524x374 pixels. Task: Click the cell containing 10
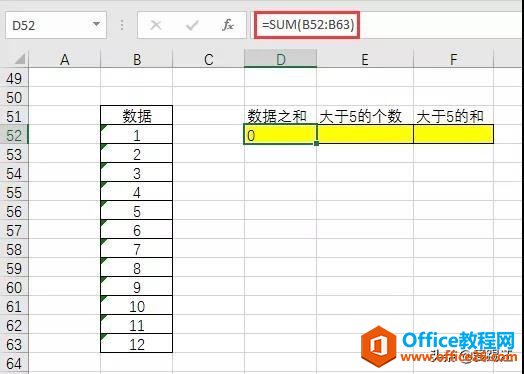(x=136, y=305)
